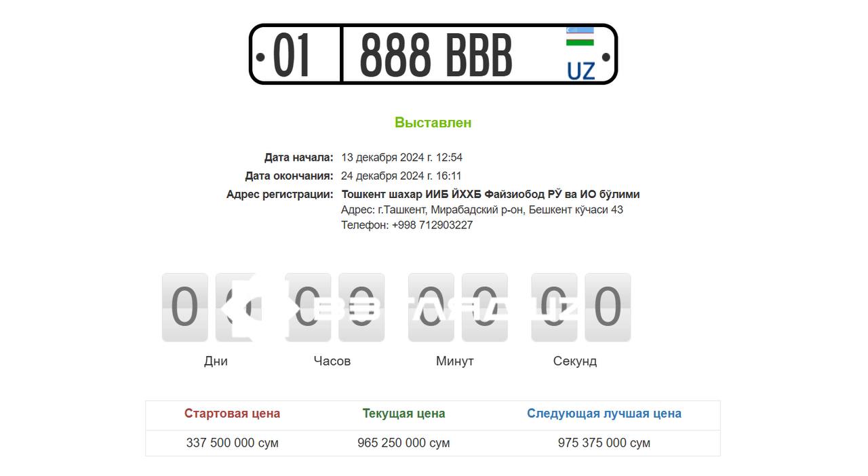
Task: Click the last seconds digit card
Action: 608,307
